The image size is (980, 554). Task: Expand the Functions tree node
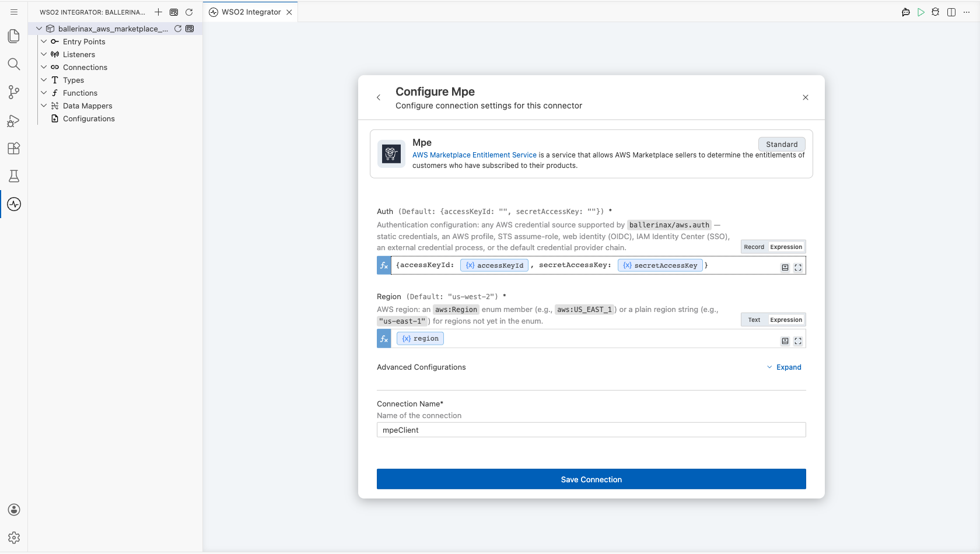click(44, 93)
